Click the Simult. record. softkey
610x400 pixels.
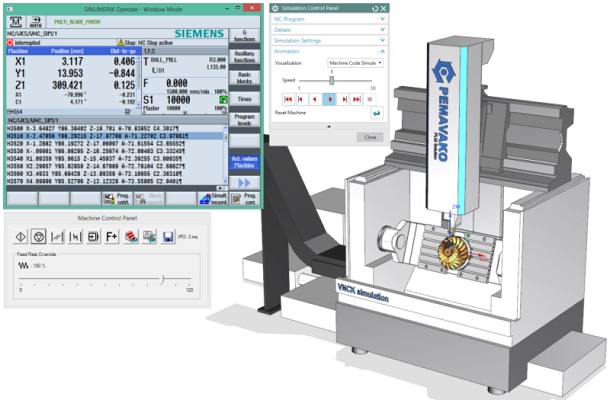coord(213,199)
